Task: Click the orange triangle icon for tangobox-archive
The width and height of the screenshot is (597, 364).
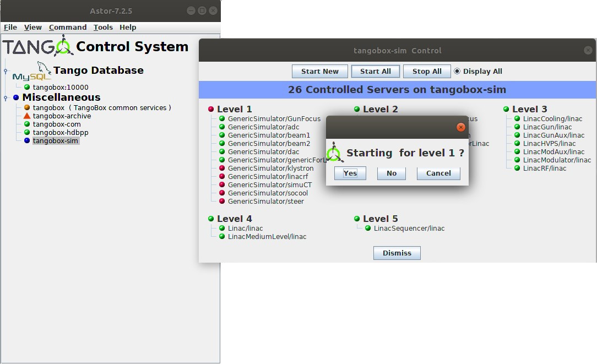Action: click(26, 116)
